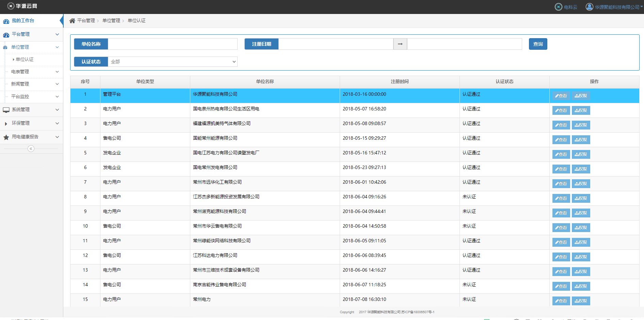Screen dimensions: 644x320
Task: Open 华源聚能科技有限公司 account dropdown
Action: [619, 7]
